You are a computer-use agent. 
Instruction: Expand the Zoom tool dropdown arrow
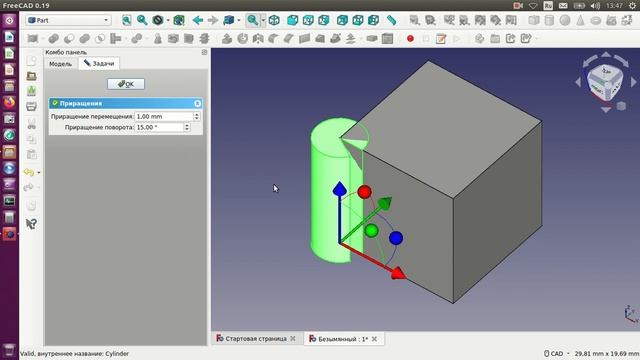click(x=263, y=20)
